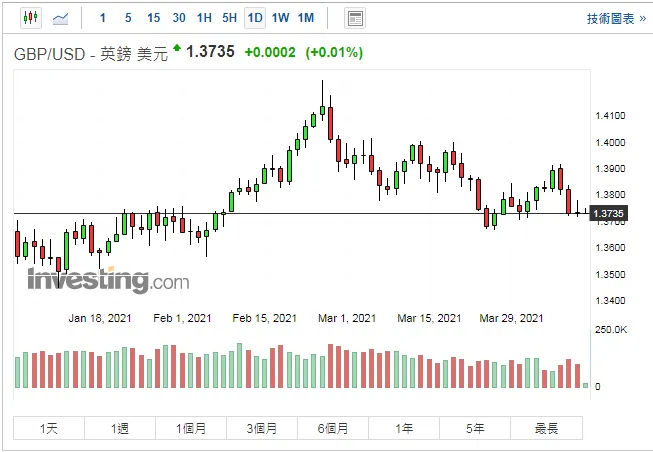653x452 pixels.
Task: Set range to 6個月
Action: [333, 428]
